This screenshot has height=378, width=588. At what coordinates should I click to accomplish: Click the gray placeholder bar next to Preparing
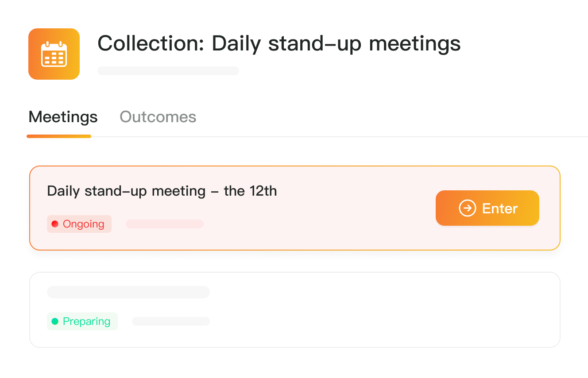(x=171, y=321)
